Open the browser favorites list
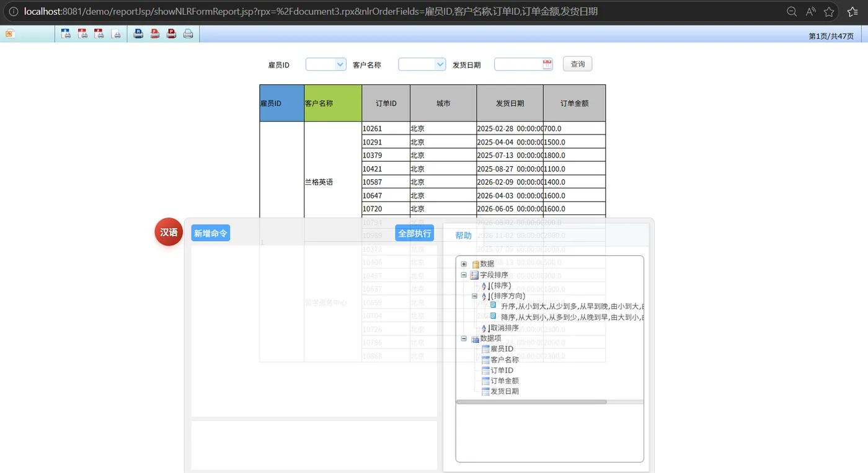The width and height of the screenshot is (868, 473). (x=852, y=12)
